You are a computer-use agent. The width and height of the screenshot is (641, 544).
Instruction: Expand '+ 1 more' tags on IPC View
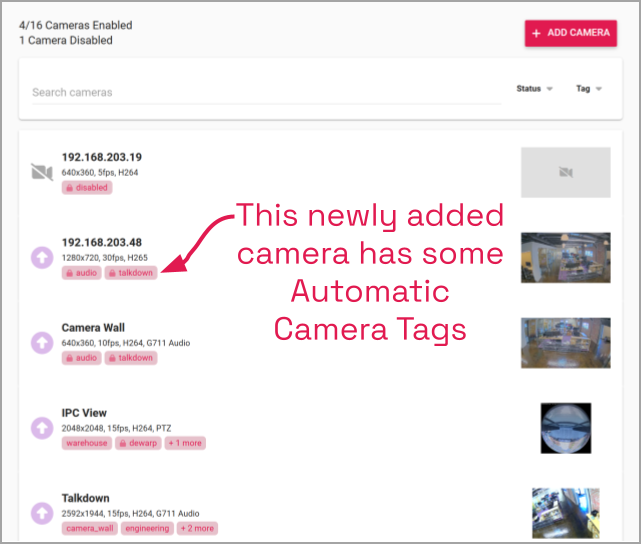click(x=185, y=443)
